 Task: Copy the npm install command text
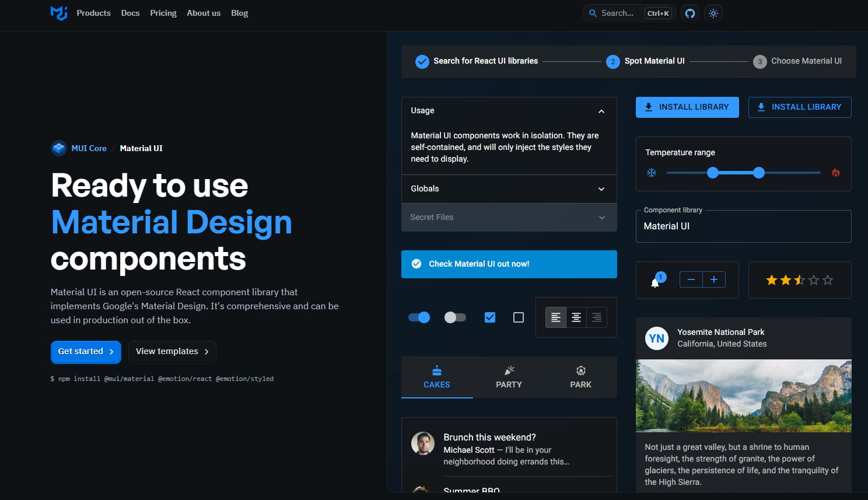tap(162, 379)
